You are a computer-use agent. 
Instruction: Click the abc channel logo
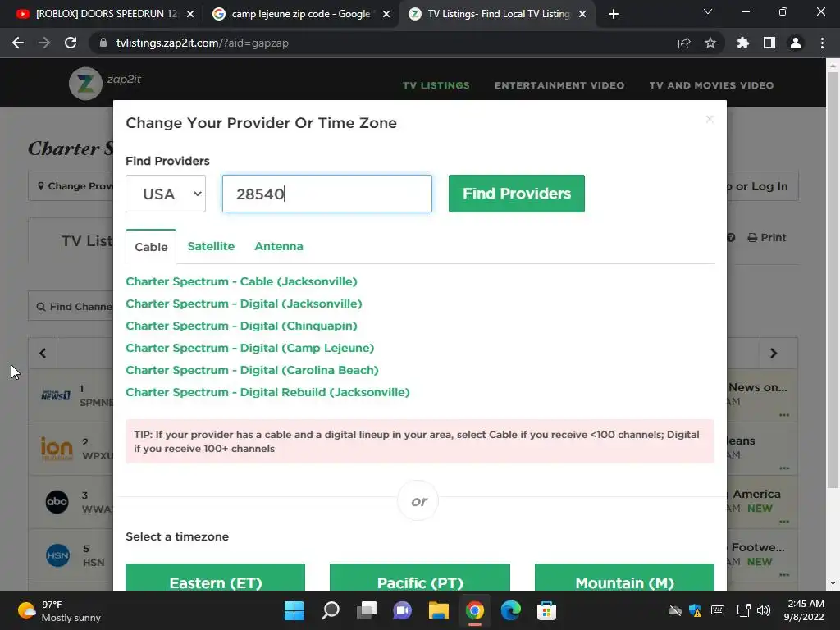(57, 502)
